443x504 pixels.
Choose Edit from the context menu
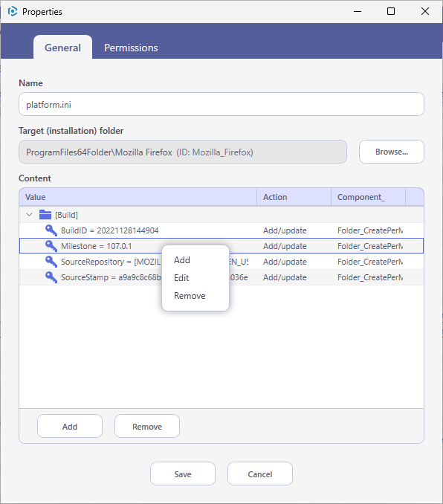coord(181,278)
